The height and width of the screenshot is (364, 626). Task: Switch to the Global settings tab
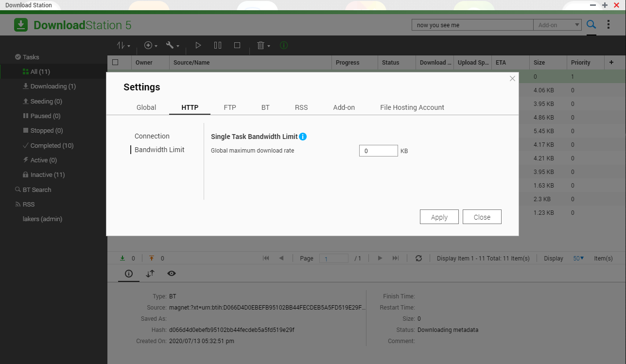point(146,107)
